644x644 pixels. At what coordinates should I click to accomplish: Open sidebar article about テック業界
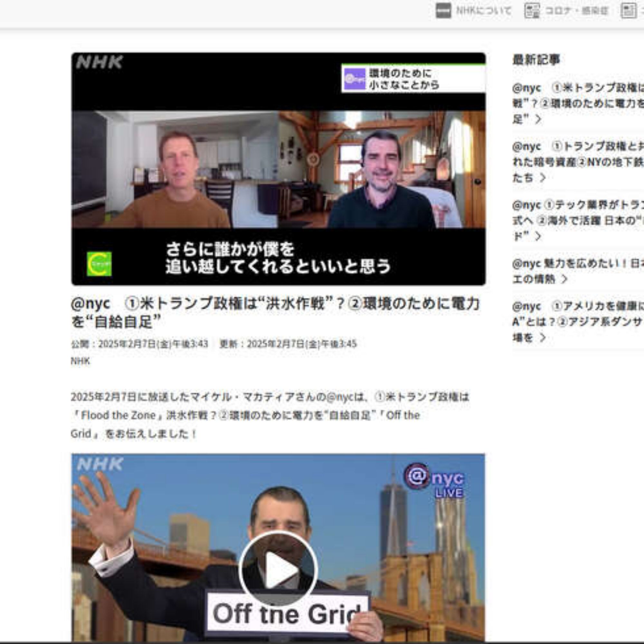tap(578, 221)
